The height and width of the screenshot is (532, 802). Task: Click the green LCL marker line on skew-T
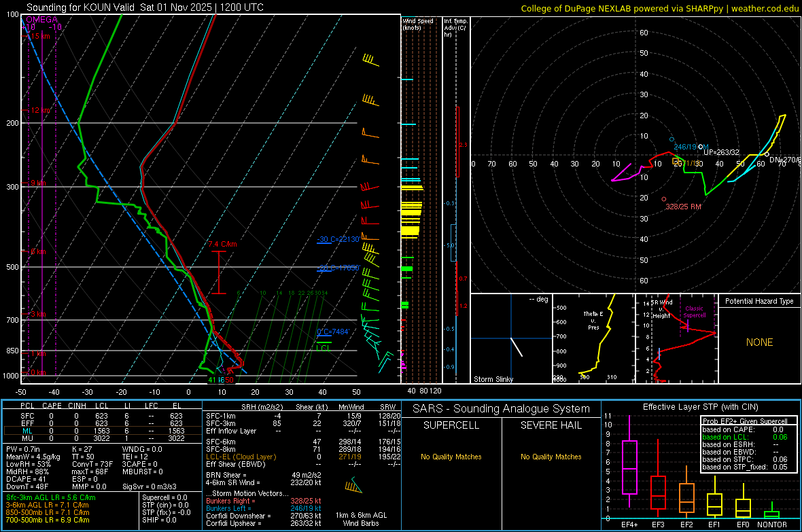coord(324,342)
